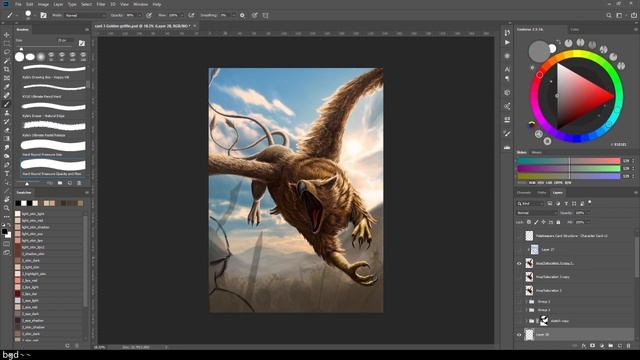Open the Flow slider arrow in options bar

tap(182, 16)
